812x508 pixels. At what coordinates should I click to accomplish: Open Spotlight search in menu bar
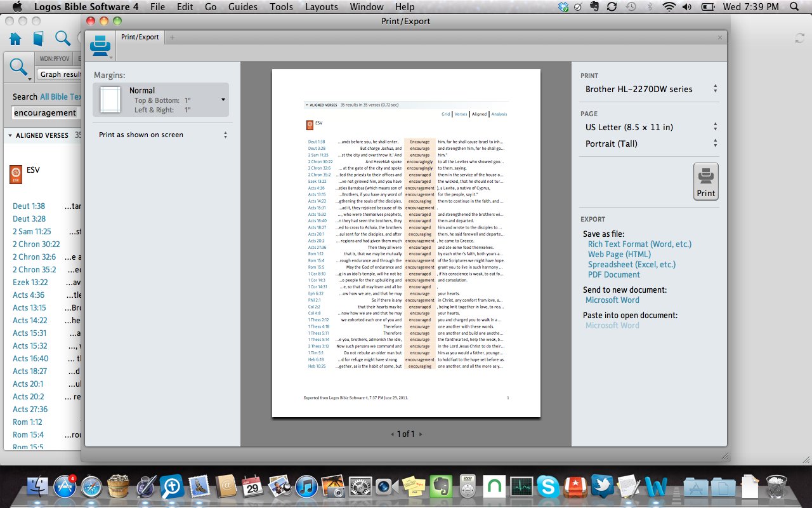pyautogui.click(x=794, y=7)
